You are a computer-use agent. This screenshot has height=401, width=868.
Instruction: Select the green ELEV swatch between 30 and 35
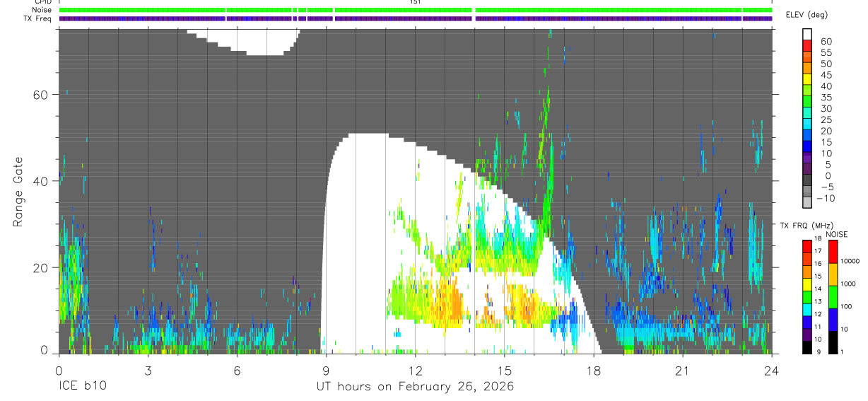tap(807, 102)
